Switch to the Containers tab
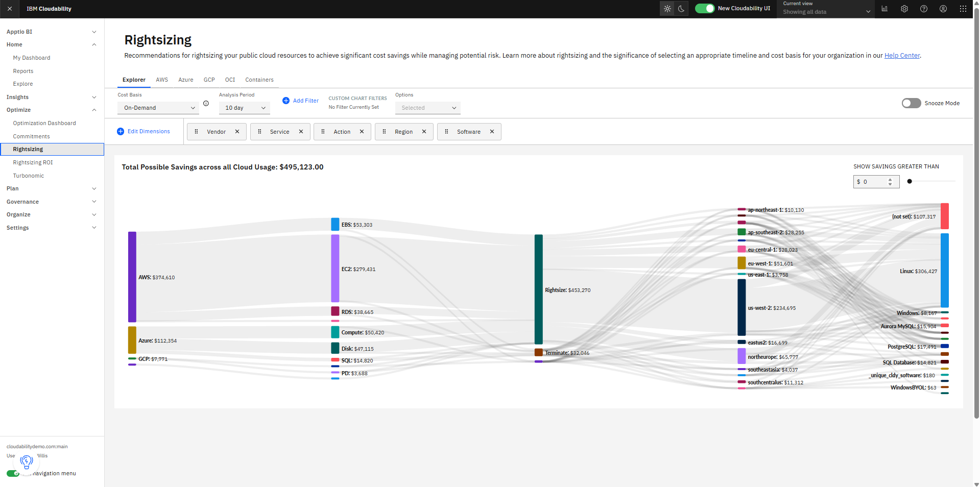The width and height of the screenshot is (980, 487). pyautogui.click(x=259, y=80)
